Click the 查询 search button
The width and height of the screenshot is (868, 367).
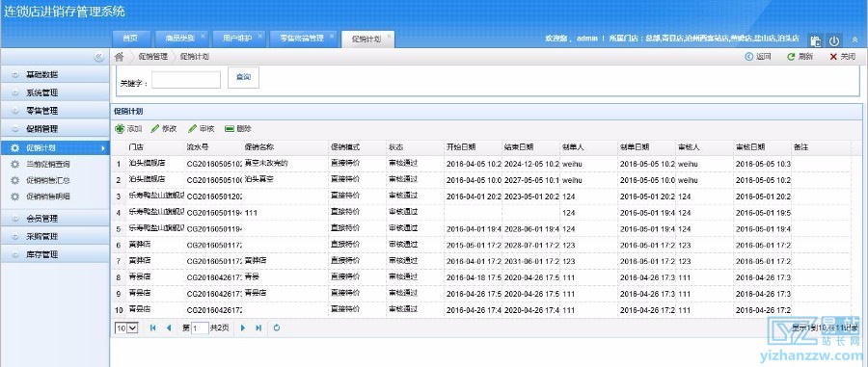[x=243, y=77]
